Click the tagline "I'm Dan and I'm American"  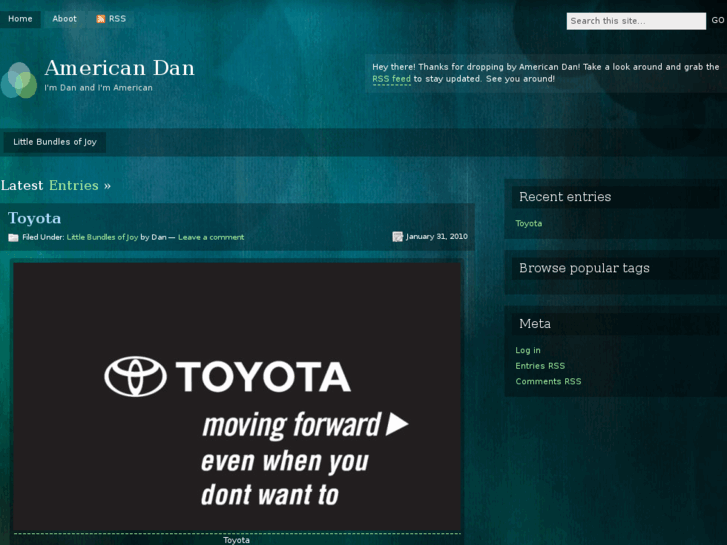pos(98,88)
